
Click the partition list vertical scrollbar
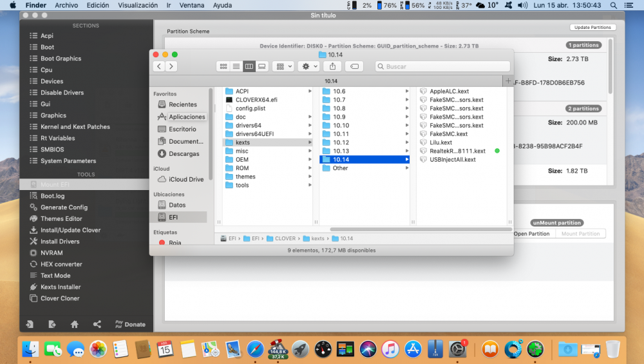611,66
